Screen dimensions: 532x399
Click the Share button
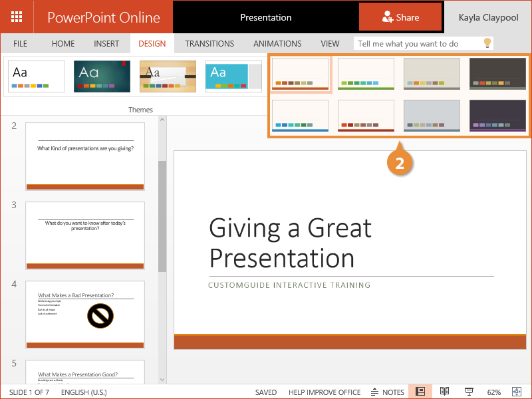[x=400, y=17]
